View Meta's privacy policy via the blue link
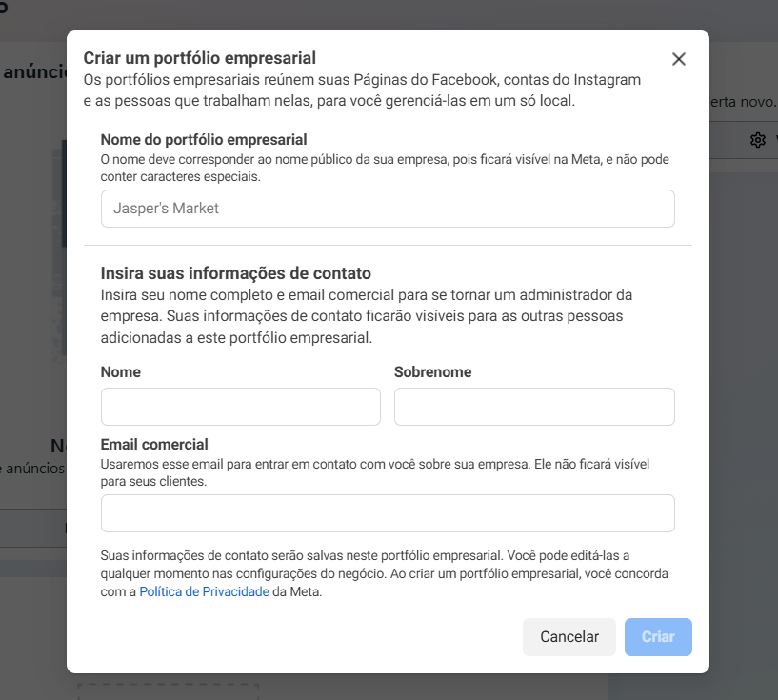The height and width of the screenshot is (700, 778). click(x=204, y=591)
